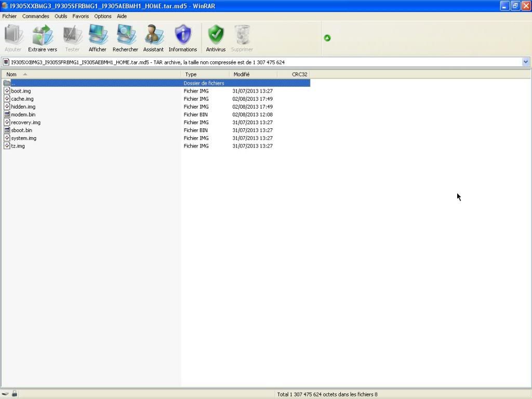This screenshot has width=532, height=399.
Task: Click the padlock status bar icon
Action: tap(14, 394)
